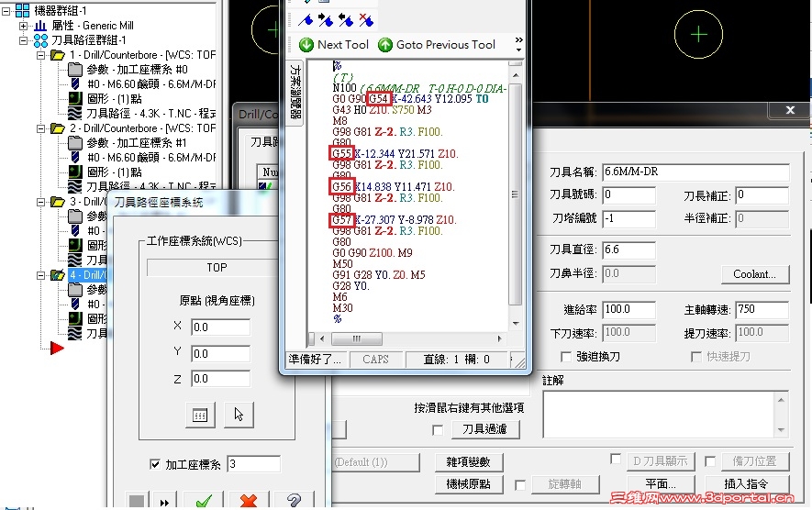Screen dimensions: 812x510
Task: Click operation 1 parameters gray folder icon
Action: [x=75, y=70]
